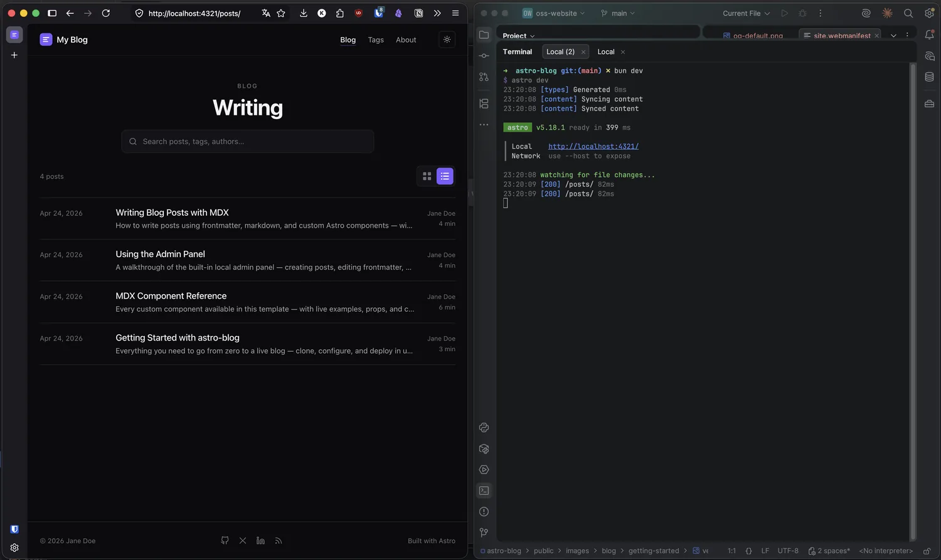
Task: Navigate to the Tags section of the blog
Action: tap(375, 40)
